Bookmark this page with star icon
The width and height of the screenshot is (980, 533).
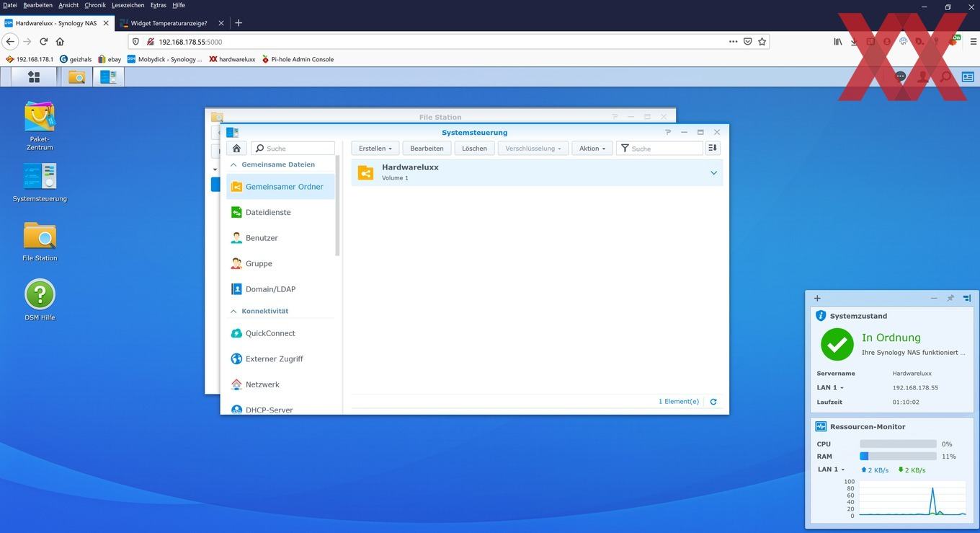pos(762,42)
